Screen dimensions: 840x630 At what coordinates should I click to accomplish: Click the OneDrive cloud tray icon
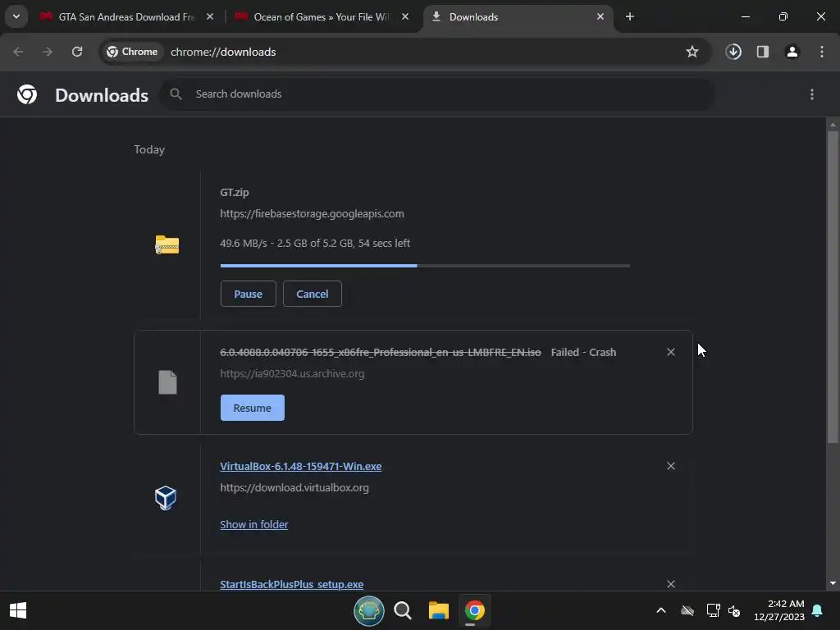click(x=687, y=610)
